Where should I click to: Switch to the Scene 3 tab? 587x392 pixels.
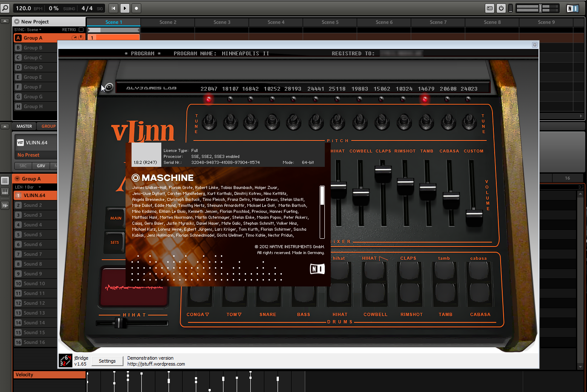pyautogui.click(x=222, y=22)
